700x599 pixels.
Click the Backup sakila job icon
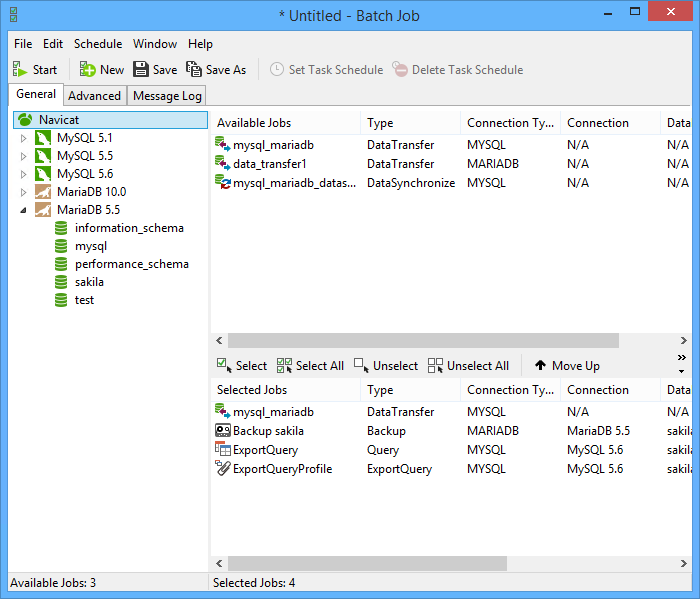222,430
